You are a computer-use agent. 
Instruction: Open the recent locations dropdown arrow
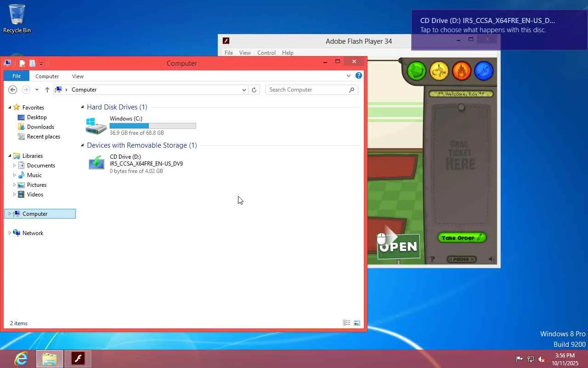(36, 90)
